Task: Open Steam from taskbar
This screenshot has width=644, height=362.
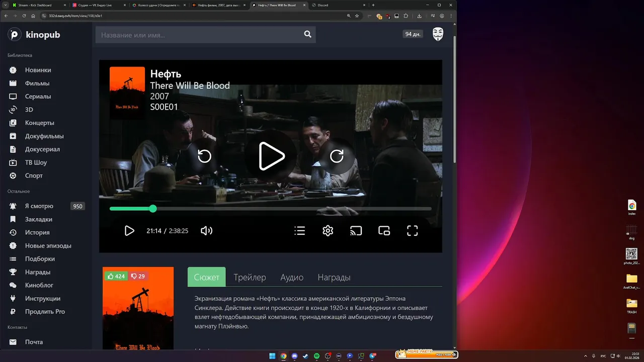Action: point(305,356)
